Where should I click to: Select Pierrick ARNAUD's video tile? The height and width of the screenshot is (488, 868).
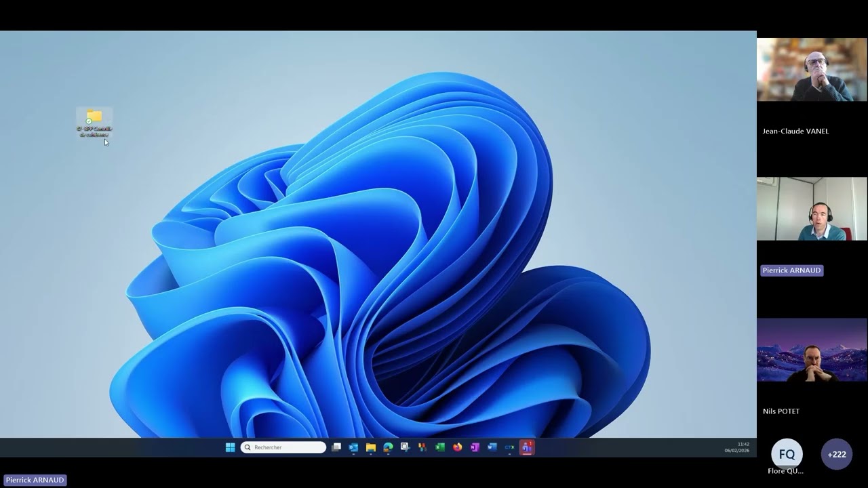tap(812, 209)
